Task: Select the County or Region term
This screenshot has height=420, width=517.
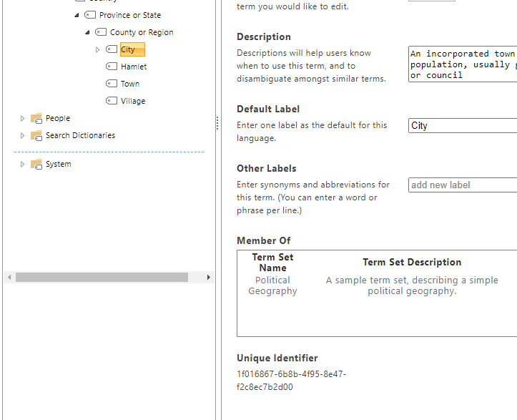Action: [x=142, y=32]
